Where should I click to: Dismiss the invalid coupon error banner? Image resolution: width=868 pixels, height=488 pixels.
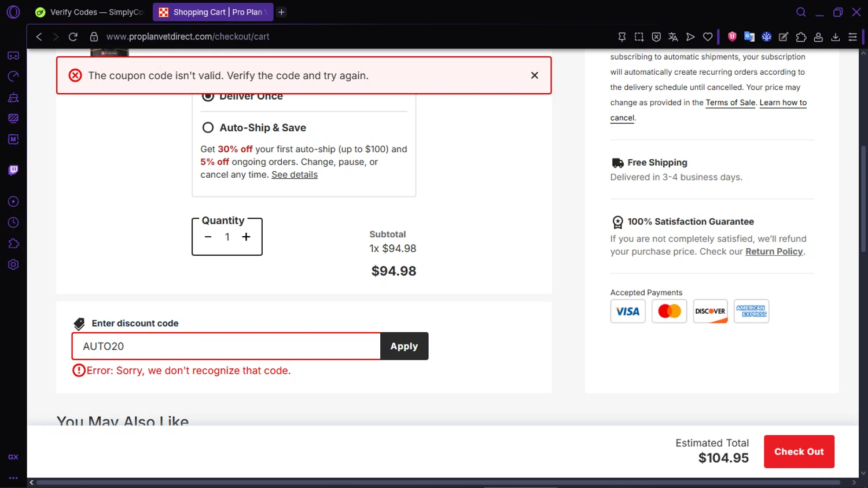pos(535,75)
